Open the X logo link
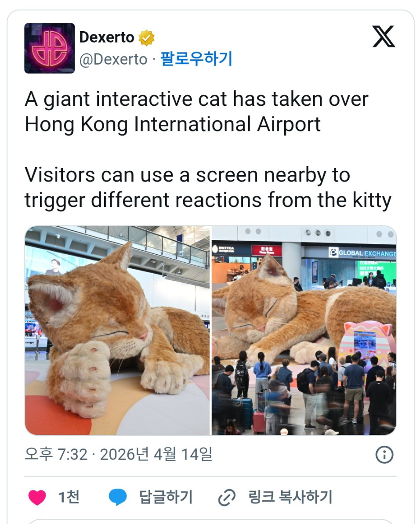This screenshot has width=420, height=524. pyautogui.click(x=384, y=36)
